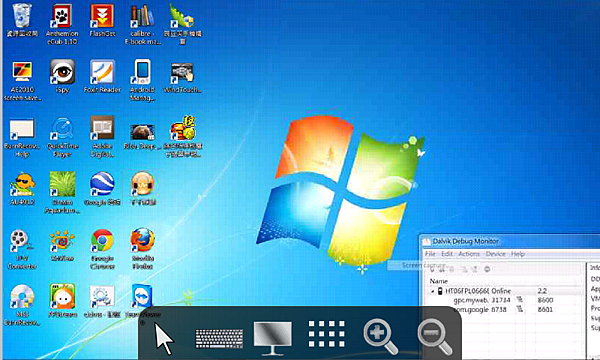Open Help menu in Dalvik Debug Monitor
Image resolution: width=600 pixels, height=360 pixels.
click(518, 254)
